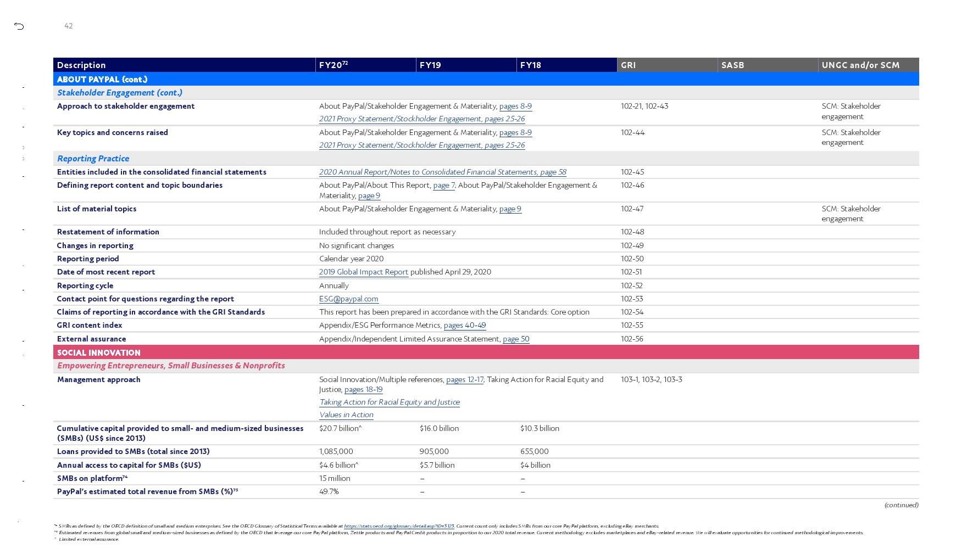Open the 2020 Annual Report Notes link
Screen dimensions: 956x560
coord(443,172)
